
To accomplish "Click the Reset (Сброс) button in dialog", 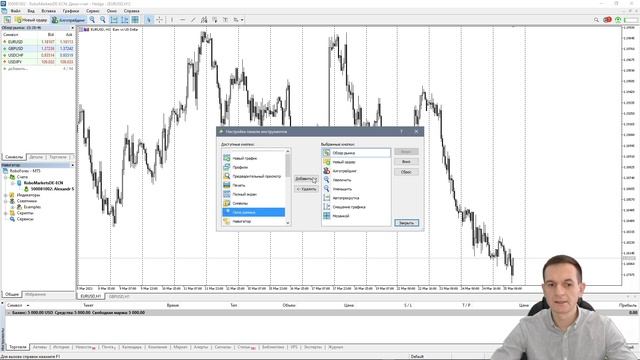I will tap(406, 172).
